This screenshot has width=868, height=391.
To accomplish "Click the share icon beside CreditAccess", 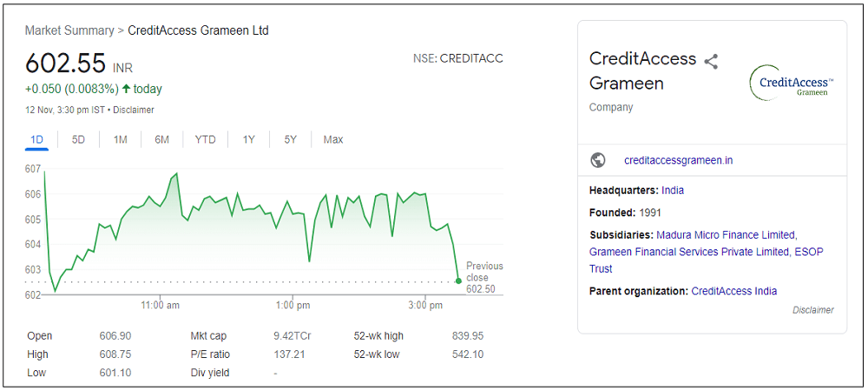I will point(711,62).
